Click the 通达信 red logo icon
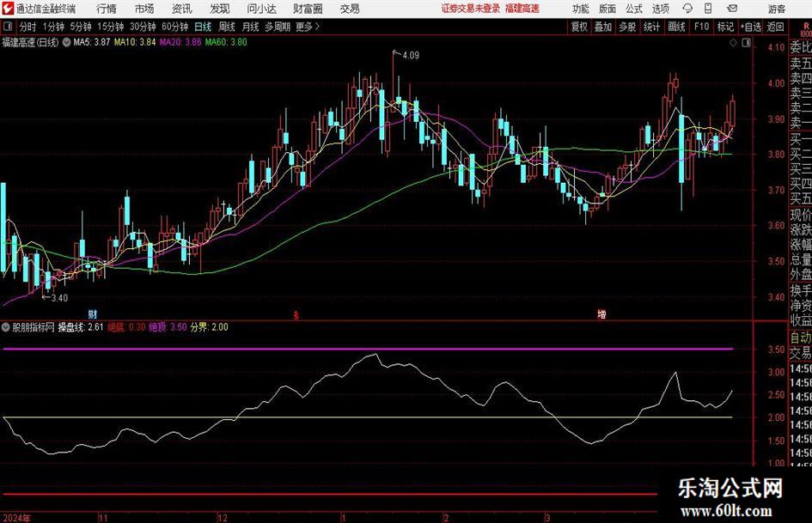The height and width of the screenshot is (523, 812). coord(9,9)
